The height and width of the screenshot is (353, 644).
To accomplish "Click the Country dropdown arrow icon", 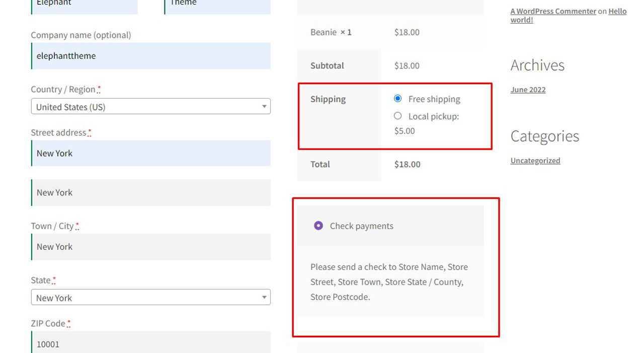I will pos(264,107).
